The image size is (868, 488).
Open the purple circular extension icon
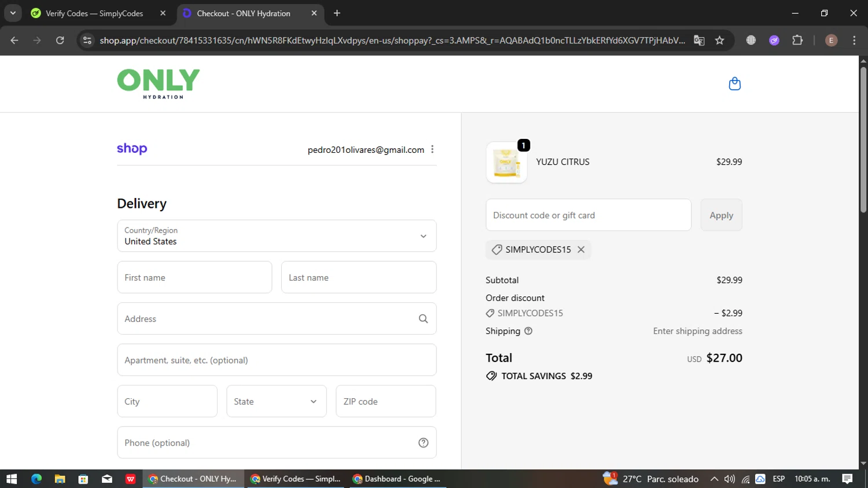click(x=774, y=40)
